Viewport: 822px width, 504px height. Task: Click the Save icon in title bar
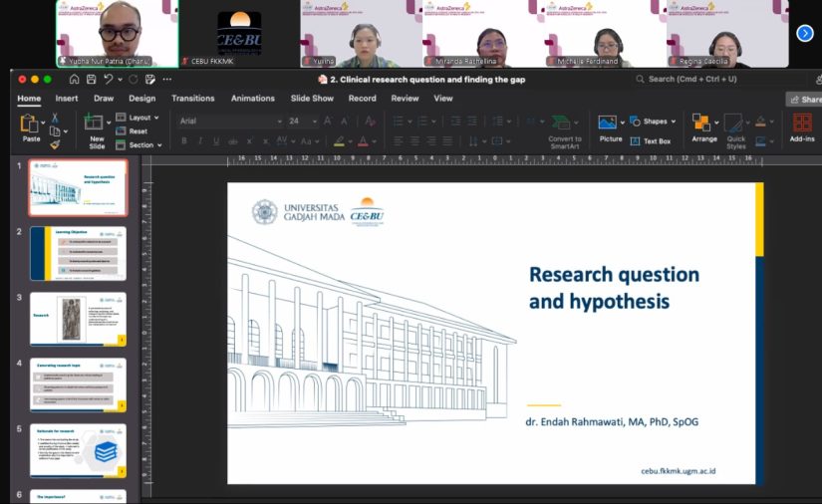point(91,79)
